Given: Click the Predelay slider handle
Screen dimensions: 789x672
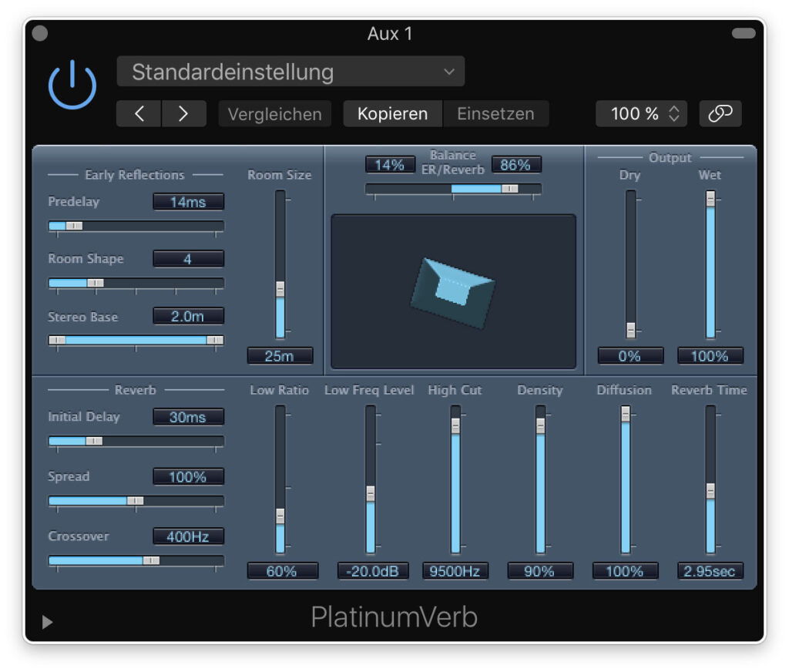Looking at the screenshot, I should pyautogui.click(x=74, y=226).
